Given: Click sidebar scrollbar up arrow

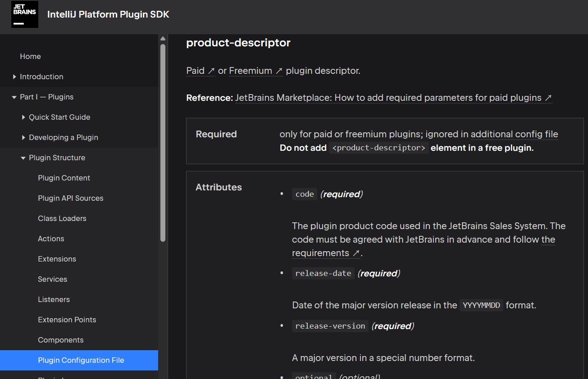Looking at the screenshot, I should pyautogui.click(x=163, y=38).
